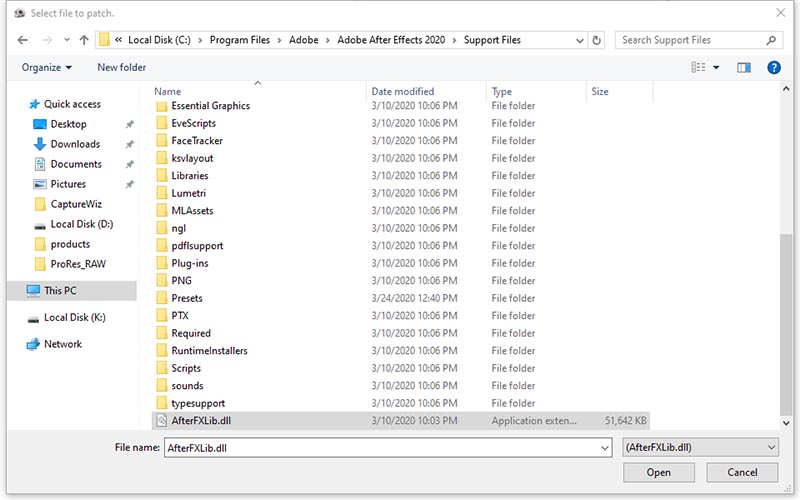Click the Cancel button
The image size is (800, 500).
[742, 472]
